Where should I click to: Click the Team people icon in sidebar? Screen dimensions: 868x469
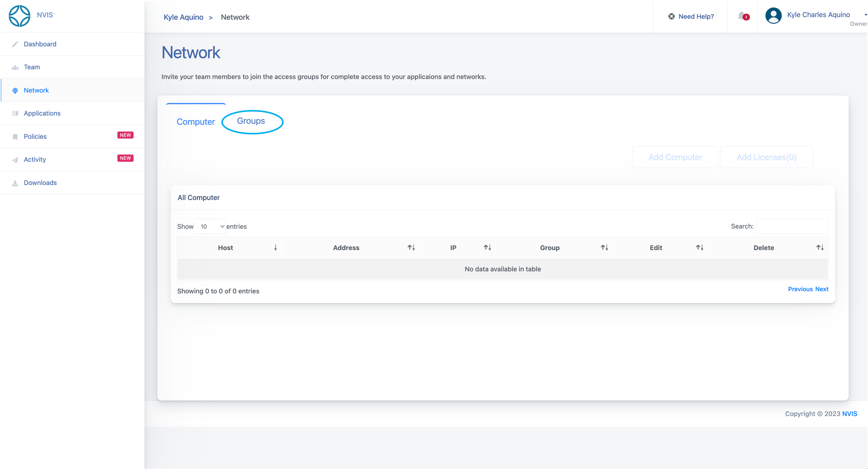click(x=15, y=67)
